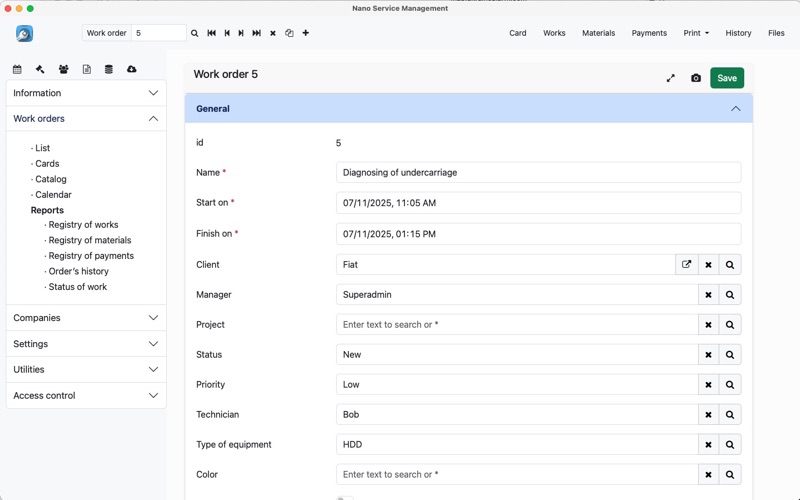800x500 pixels.
Task: Click the search magnifier beside the work order number
Action: pos(194,33)
